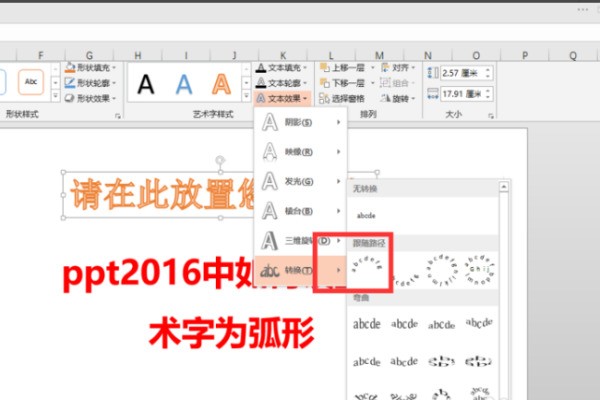
Task: Expand the WordArt styles gallery more arrow
Action: point(246,96)
